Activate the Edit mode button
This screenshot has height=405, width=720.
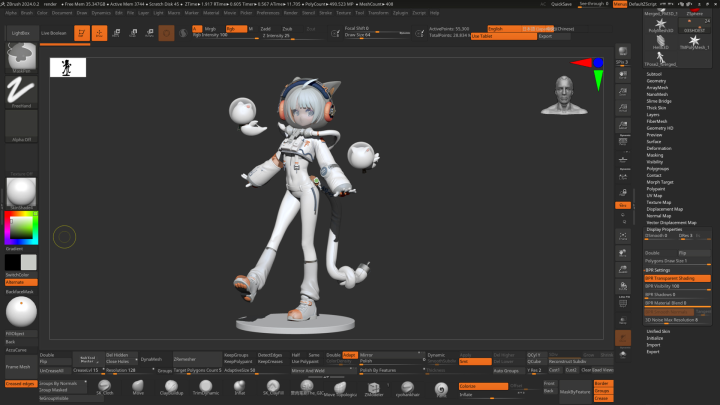click(82, 33)
